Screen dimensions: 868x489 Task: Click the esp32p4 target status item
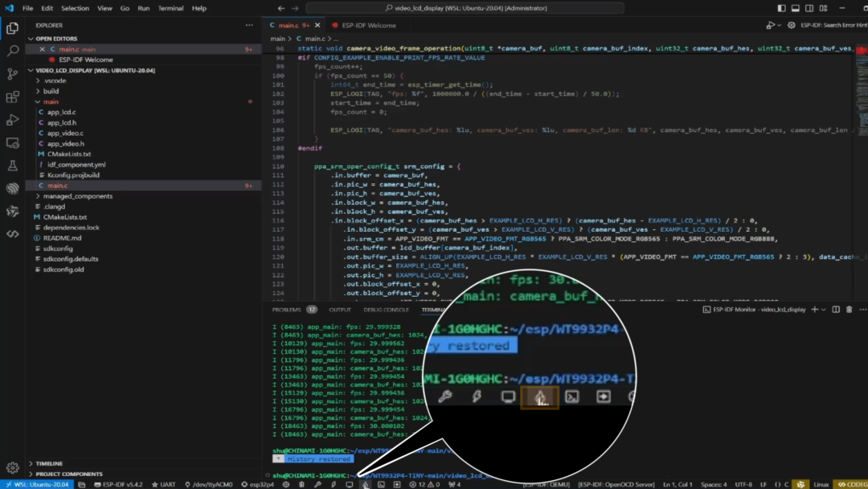coord(257,484)
